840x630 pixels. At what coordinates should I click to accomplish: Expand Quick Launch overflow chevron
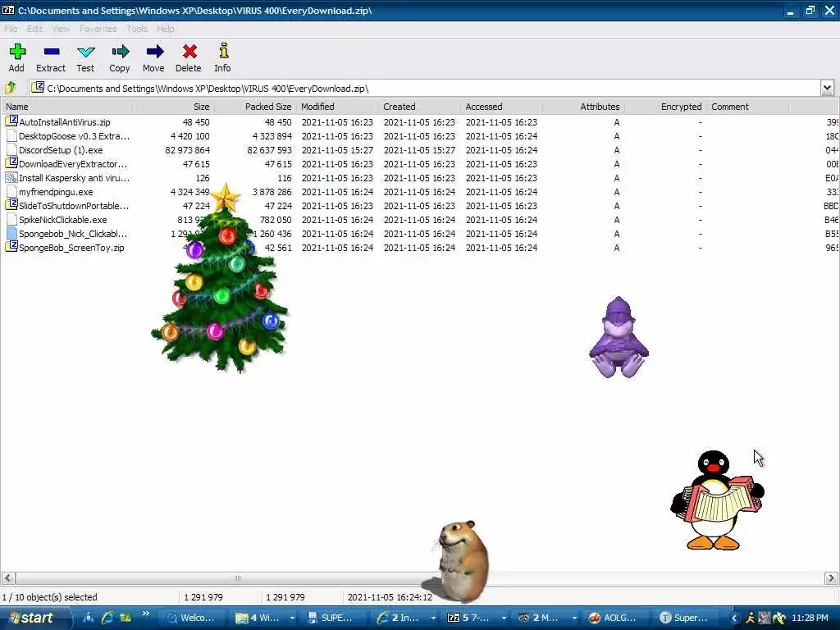coord(145,614)
